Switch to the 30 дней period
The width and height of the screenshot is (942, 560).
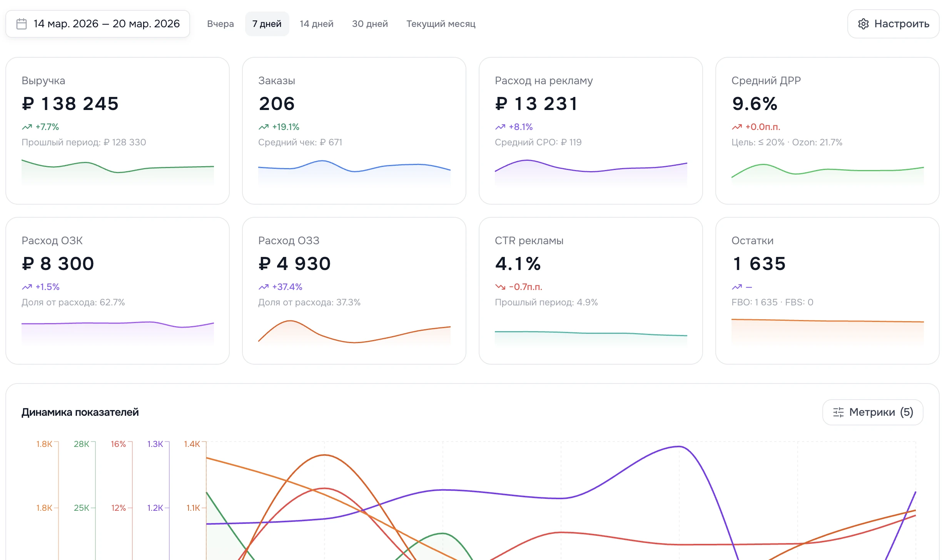click(x=370, y=24)
